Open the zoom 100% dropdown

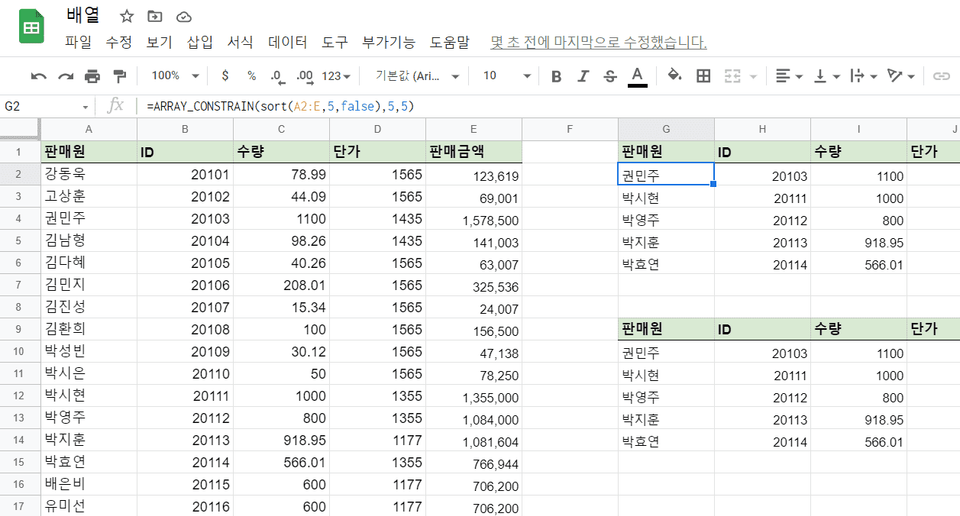point(175,76)
